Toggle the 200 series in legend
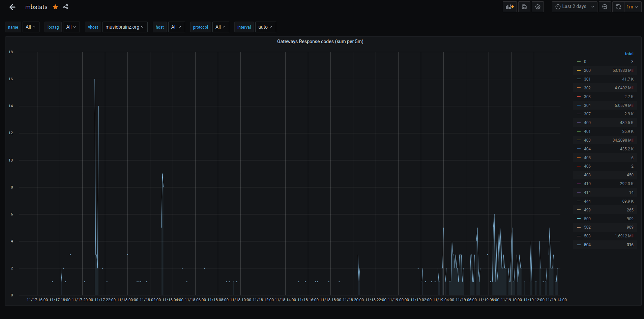The width and height of the screenshot is (644, 319). tap(587, 70)
